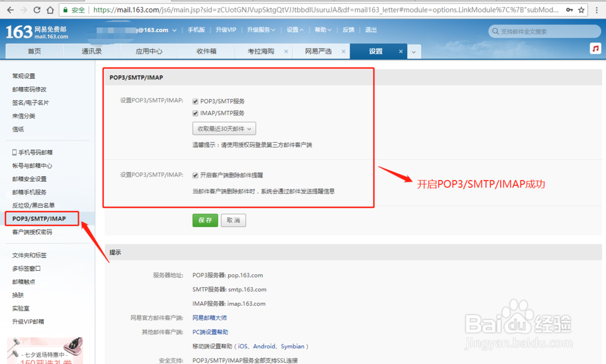The width and height of the screenshot is (606, 364).
Task: Switch to 考拉海购 tab
Action: pos(261,51)
